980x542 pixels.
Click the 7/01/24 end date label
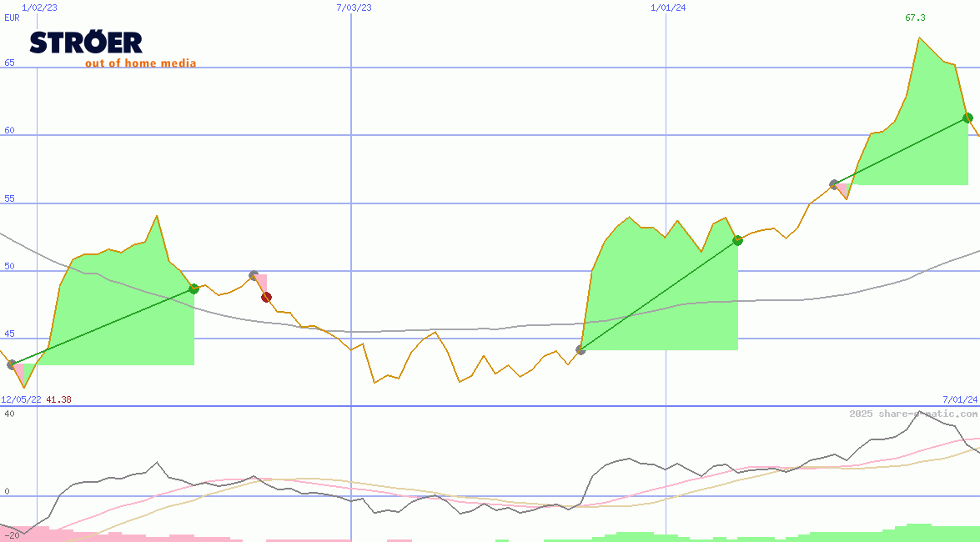959,399
